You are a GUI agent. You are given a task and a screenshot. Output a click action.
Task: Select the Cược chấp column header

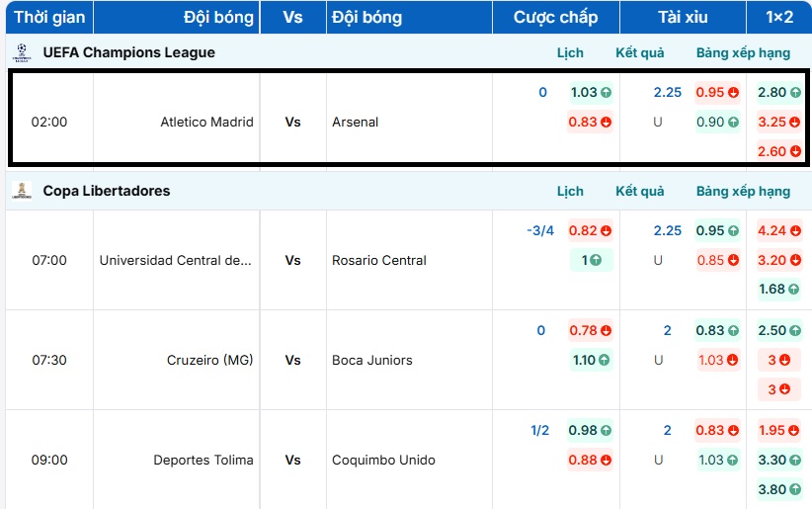point(556,17)
